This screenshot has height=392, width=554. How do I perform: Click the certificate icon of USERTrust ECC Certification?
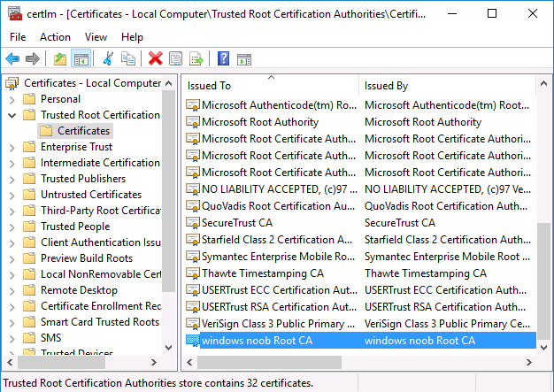click(x=193, y=290)
